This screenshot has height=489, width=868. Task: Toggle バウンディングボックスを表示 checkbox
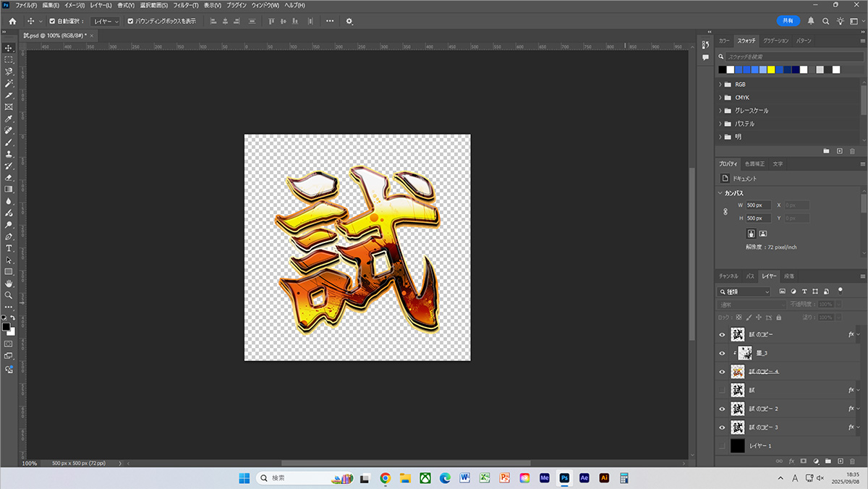[129, 21]
